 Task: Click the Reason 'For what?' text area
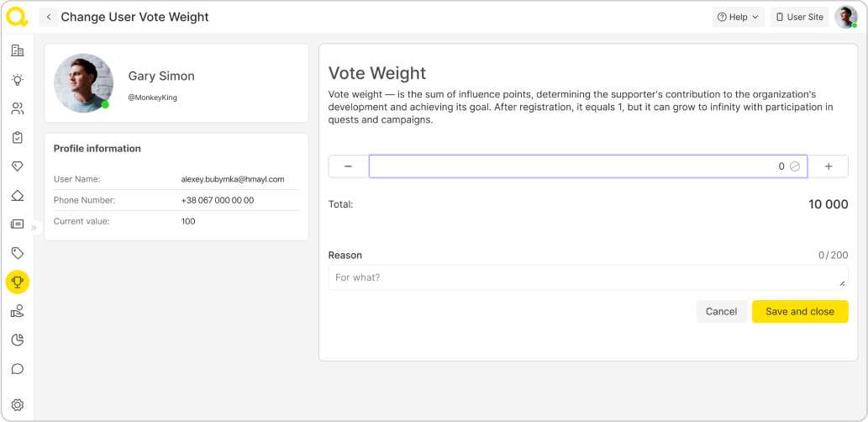587,277
